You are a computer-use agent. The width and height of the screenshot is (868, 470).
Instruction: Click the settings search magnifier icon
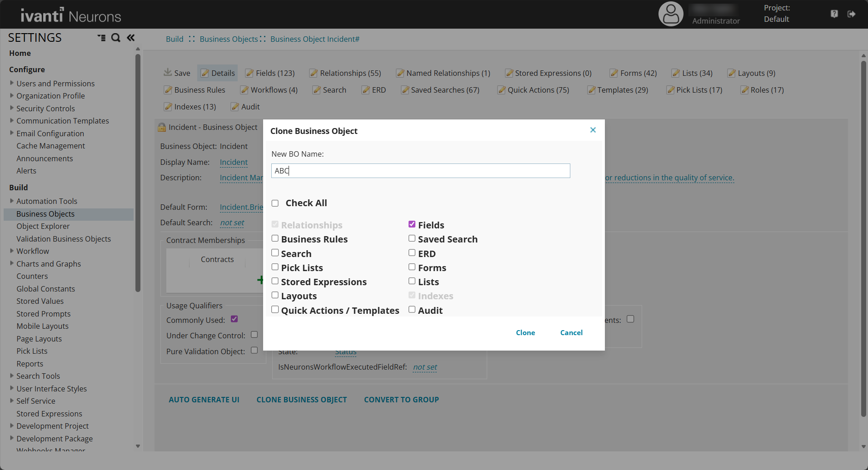coord(116,38)
